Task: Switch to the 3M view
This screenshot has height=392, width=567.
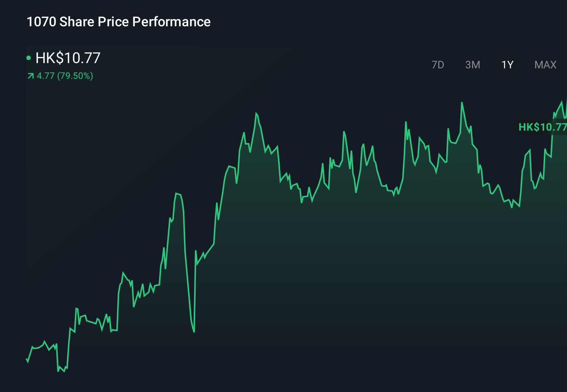Action: tap(472, 65)
